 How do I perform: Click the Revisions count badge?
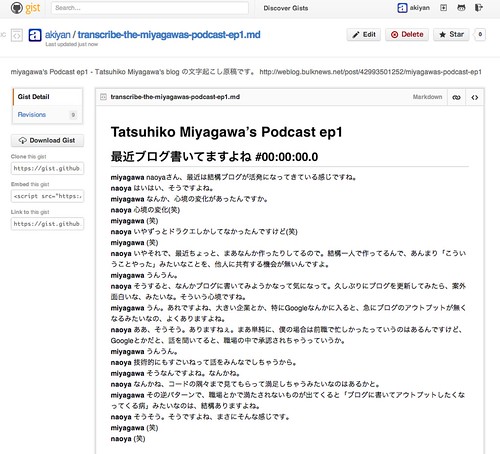point(73,115)
